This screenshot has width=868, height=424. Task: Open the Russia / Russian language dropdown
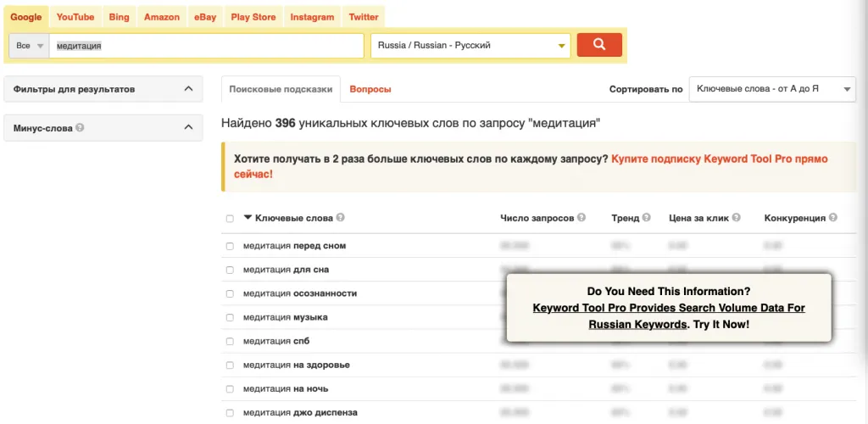click(x=471, y=46)
